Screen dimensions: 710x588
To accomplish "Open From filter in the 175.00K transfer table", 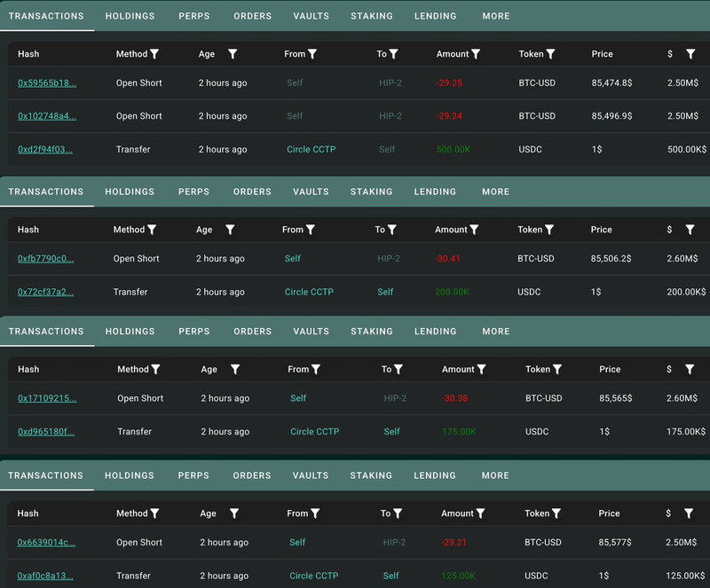I will [316, 369].
